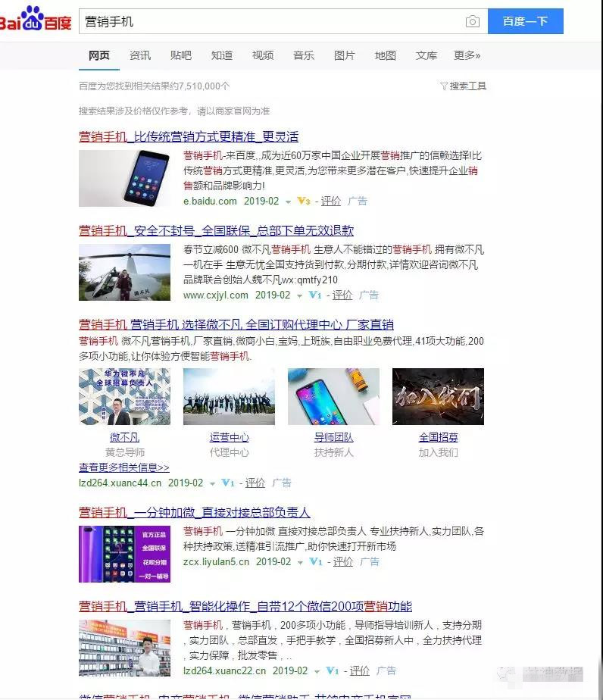Open image search via camera icon
The image size is (603, 700).
[473, 22]
